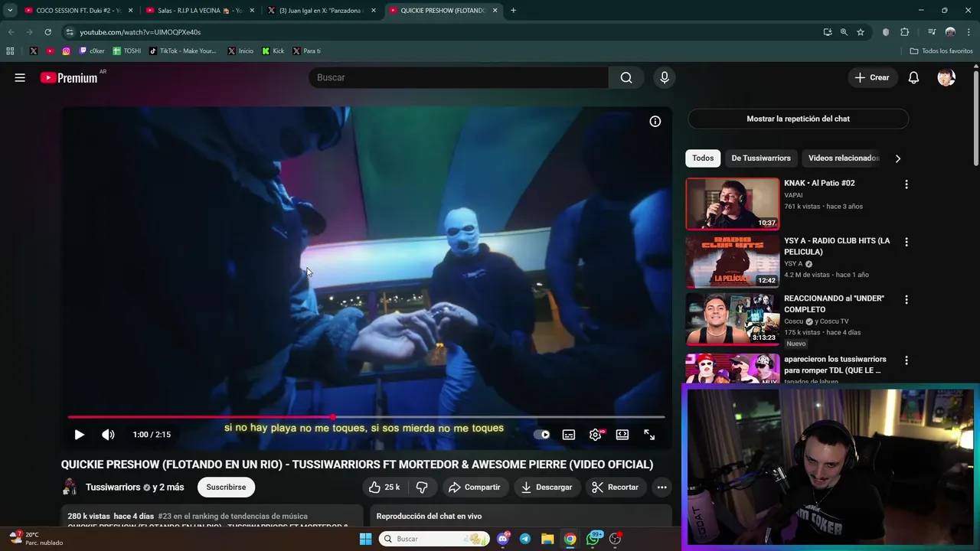Enter fullscreen mode
Screen dimensions: 980x551
649,435
